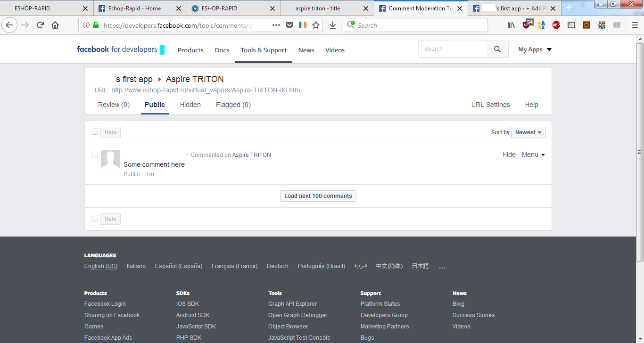Open 'Aspire TRITON' link after 'Commented on'
The image size is (644, 343).
252,155
